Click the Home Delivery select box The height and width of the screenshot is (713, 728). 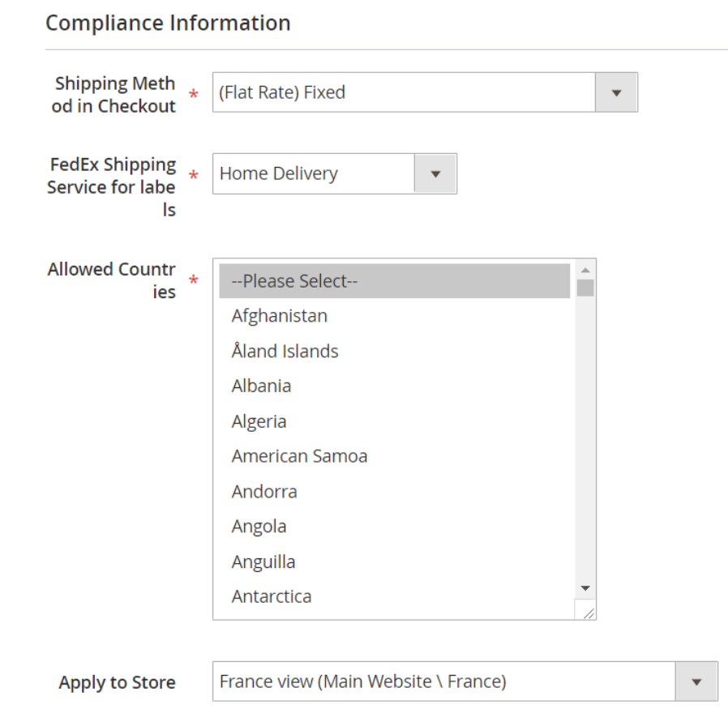(335, 173)
